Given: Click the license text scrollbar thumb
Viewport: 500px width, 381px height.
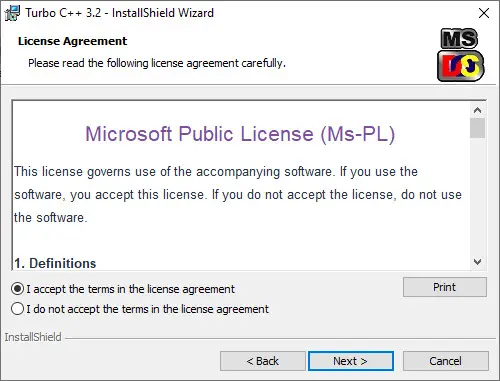Looking at the screenshot, I should 477,128.
